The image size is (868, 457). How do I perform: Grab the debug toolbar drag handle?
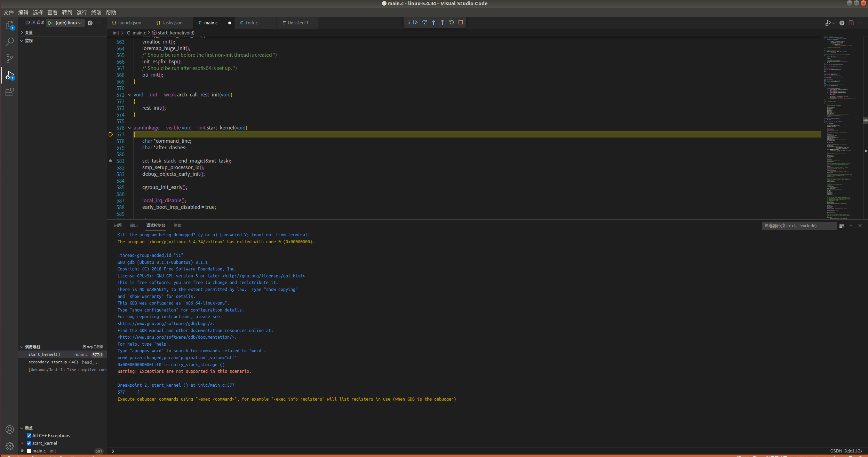tap(408, 22)
